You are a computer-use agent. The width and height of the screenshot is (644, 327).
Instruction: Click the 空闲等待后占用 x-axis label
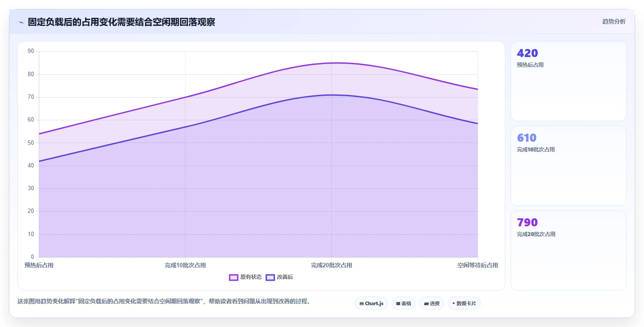478,266
